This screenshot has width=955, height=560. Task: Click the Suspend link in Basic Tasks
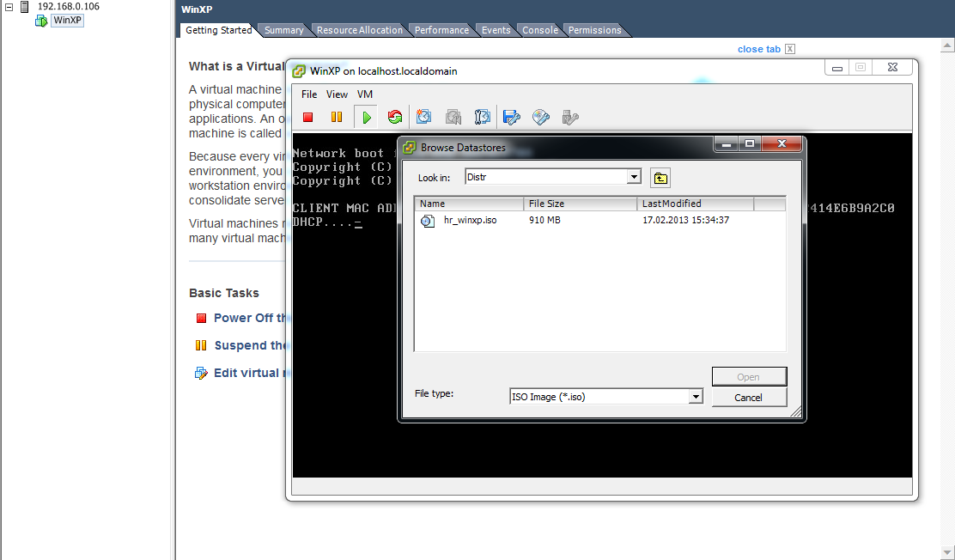coord(250,345)
